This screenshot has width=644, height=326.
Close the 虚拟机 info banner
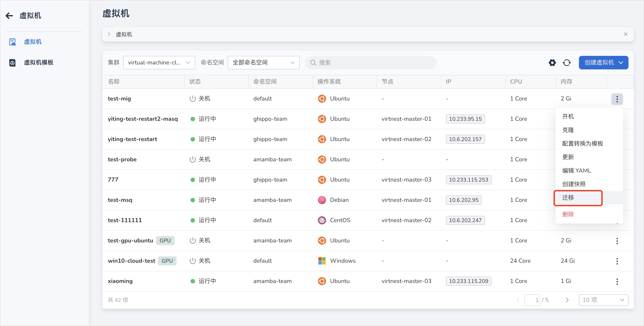tap(626, 34)
